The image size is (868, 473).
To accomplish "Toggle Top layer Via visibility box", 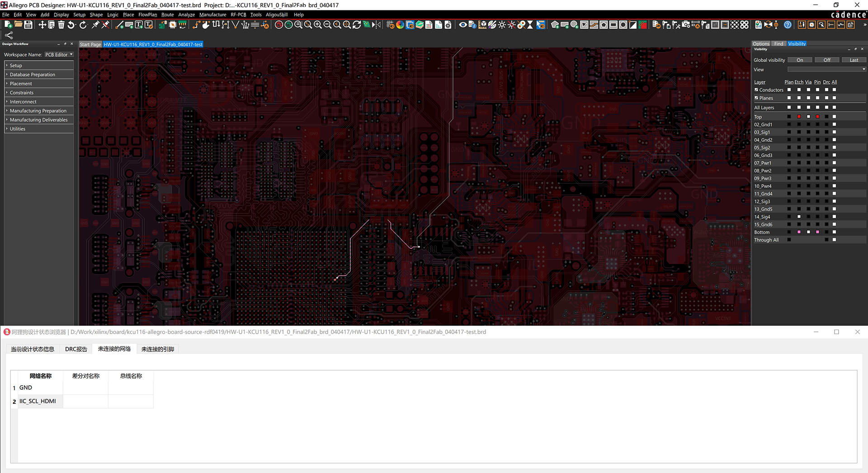I will [808, 117].
